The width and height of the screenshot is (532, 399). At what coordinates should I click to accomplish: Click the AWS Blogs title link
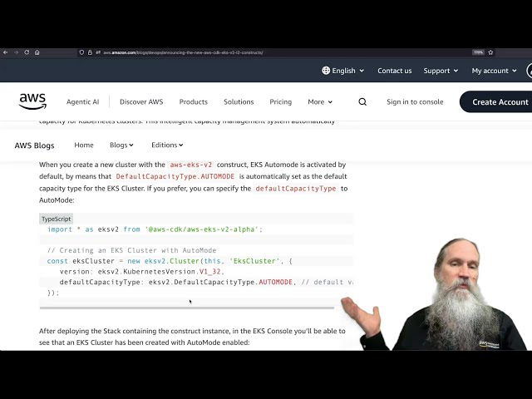pos(34,145)
